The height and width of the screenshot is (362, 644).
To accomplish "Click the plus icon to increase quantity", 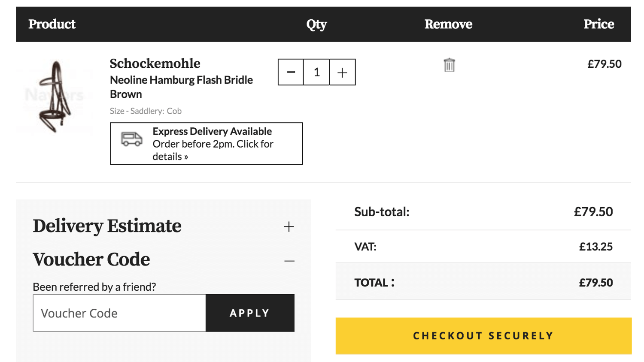I will pyautogui.click(x=342, y=72).
